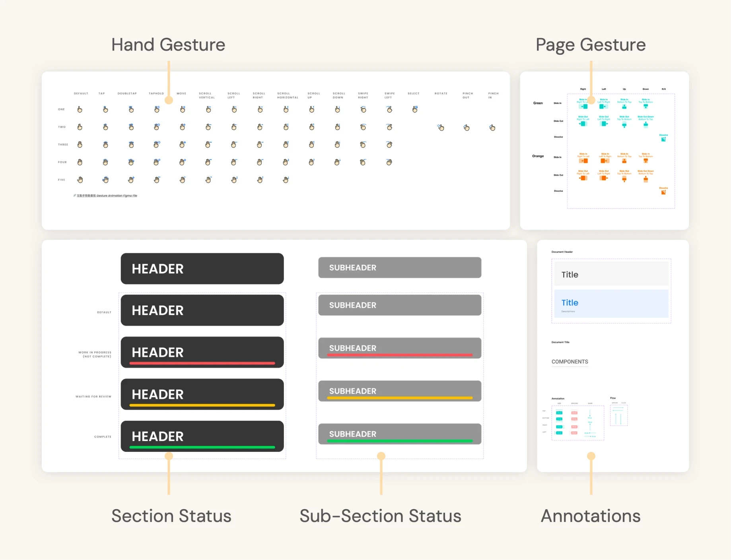Click the topmost SUBHEADER bar

coord(400,267)
